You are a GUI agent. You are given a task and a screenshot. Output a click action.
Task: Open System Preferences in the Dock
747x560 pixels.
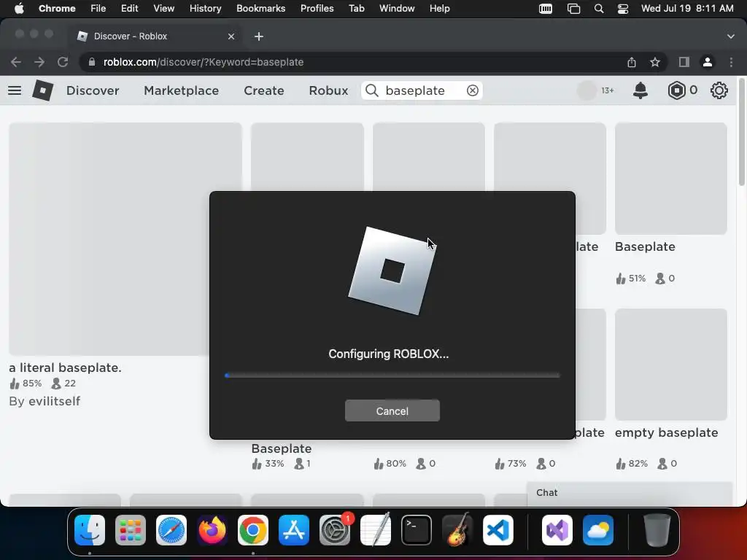coord(334,529)
